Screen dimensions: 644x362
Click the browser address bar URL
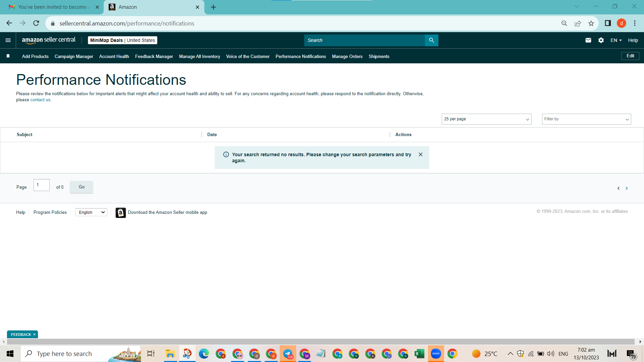click(x=127, y=23)
